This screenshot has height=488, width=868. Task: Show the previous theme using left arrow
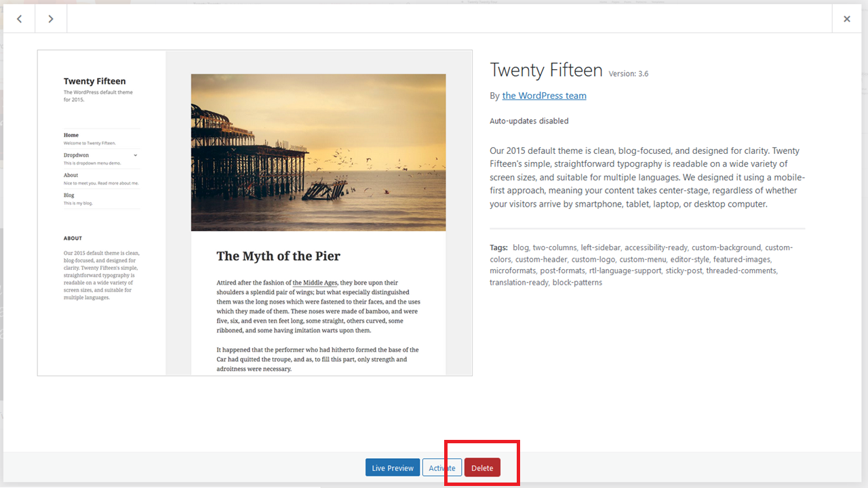click(19, 19)
